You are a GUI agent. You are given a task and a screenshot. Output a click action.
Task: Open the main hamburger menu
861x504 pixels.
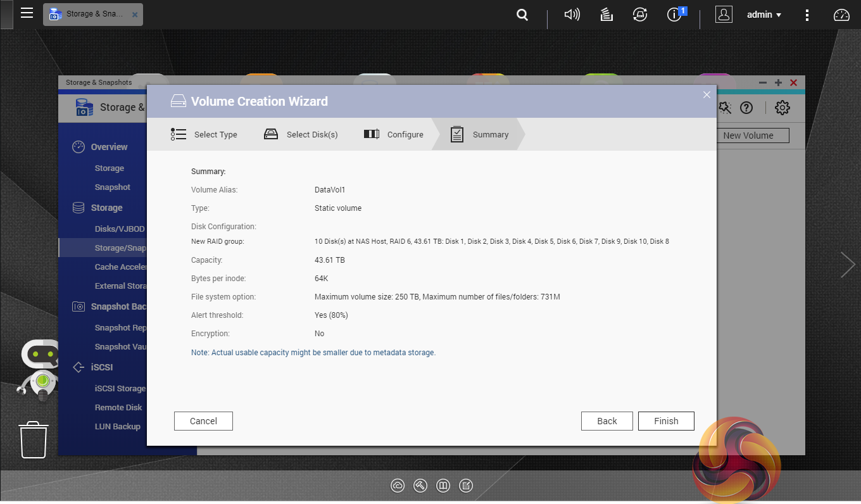27,13
